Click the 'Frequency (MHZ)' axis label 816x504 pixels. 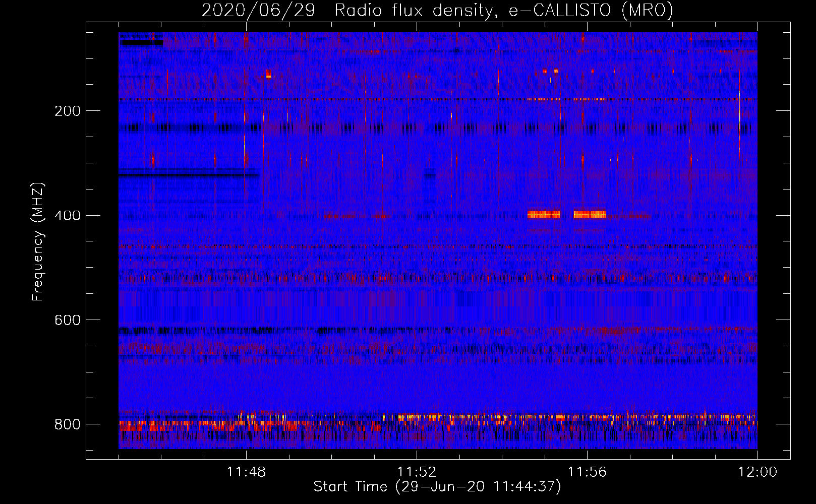(x=38, y=242)
